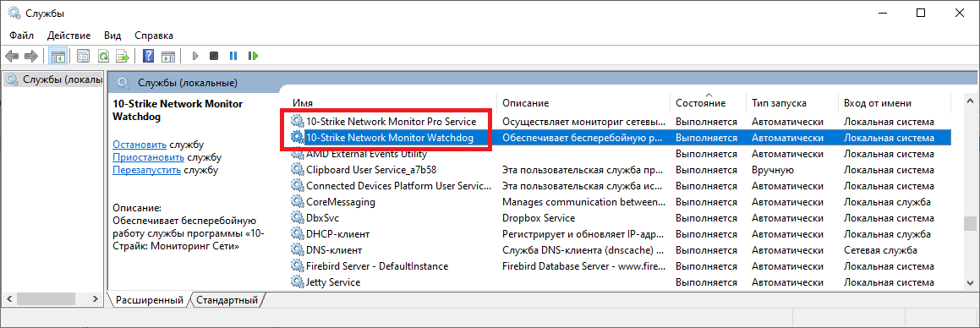Click the Forward arrow toolbar icon
Screen dimensions: 980x328
pyautogui.click(x=30, y=57)
